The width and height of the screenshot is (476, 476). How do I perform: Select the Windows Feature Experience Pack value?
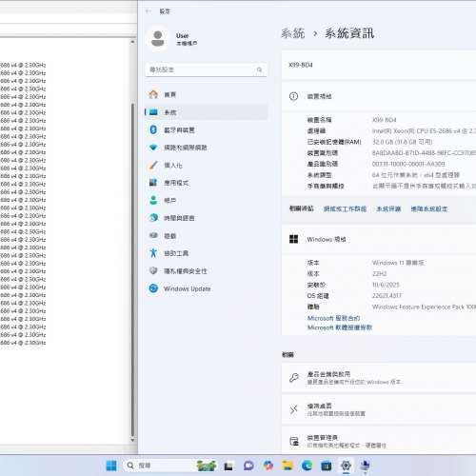(424, 307)
